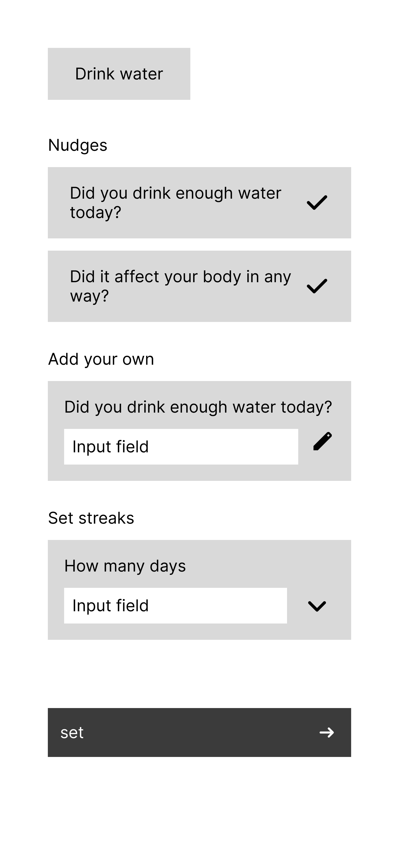
Task: Select the Add your own heading
Action: tap(101, 359)
